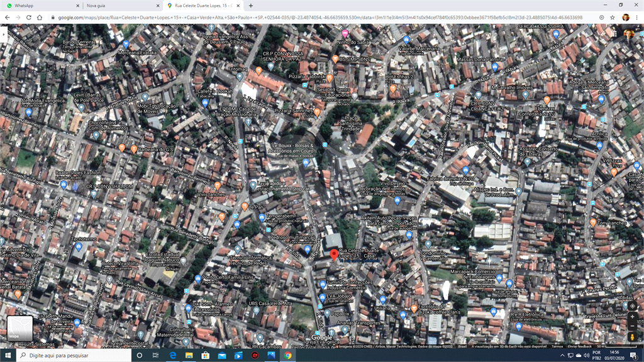Bookmark this page with the star icon
Viewport: 644px width, 362px height.
(612, 17)
